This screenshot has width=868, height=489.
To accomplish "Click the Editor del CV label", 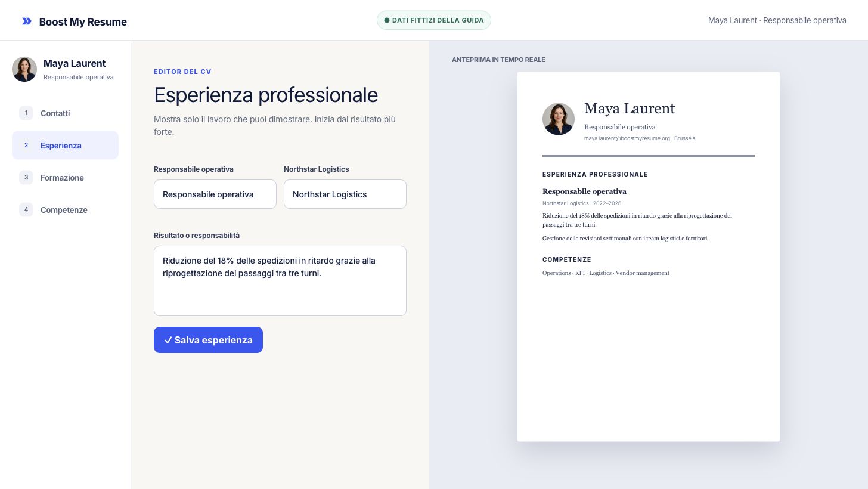I will 182,72.
